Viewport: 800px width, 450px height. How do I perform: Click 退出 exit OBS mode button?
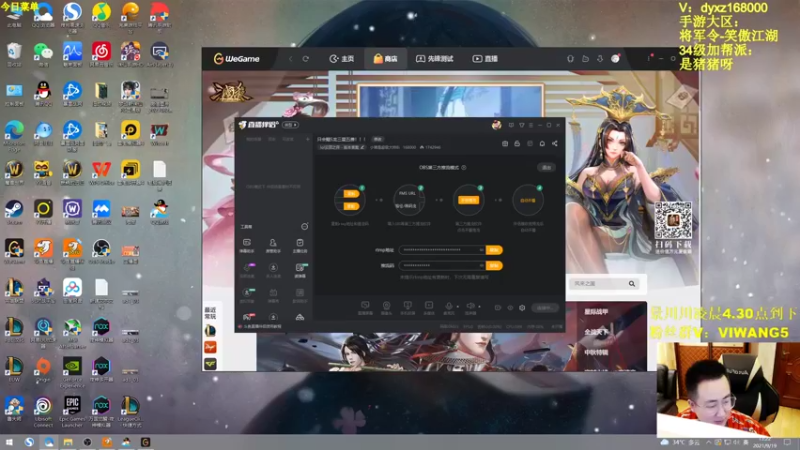(546, 167)
